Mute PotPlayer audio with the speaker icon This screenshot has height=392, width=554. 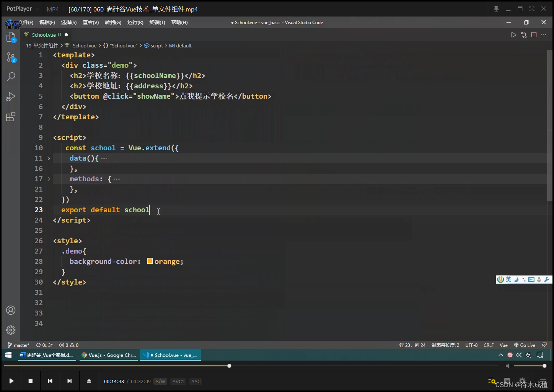click(508, 366)
